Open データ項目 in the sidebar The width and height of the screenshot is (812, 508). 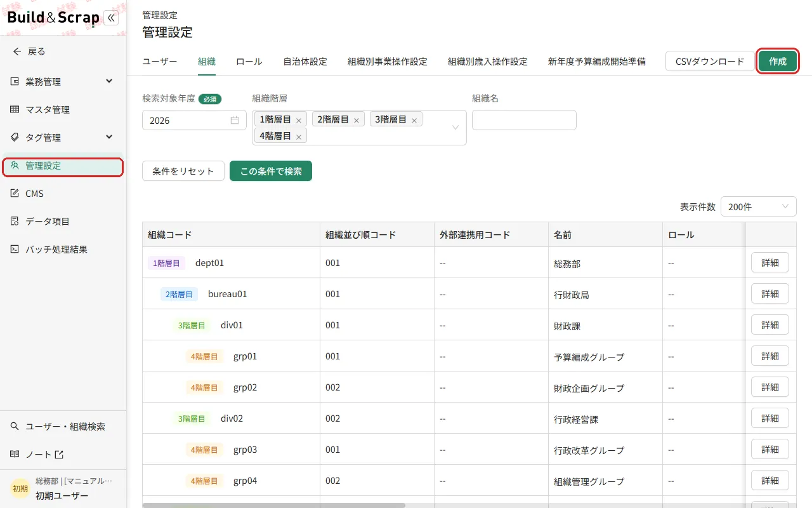62,222
